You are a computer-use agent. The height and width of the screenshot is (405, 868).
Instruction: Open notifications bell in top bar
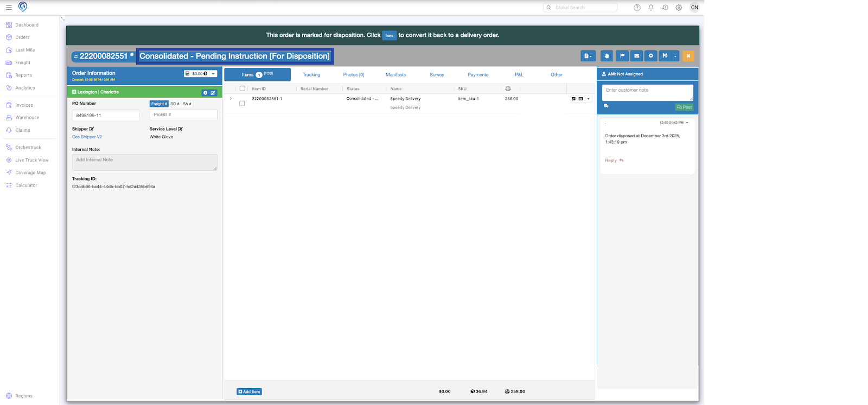coord(651,8)
